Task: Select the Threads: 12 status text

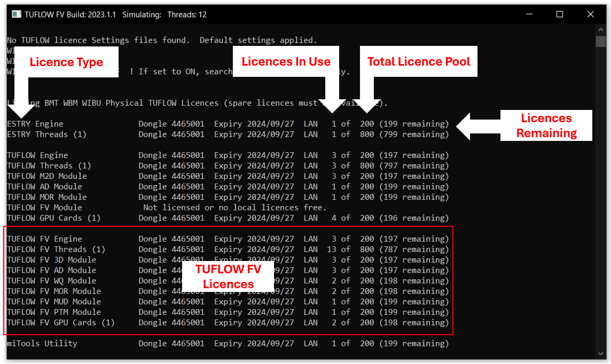Action: click(187, 14)
